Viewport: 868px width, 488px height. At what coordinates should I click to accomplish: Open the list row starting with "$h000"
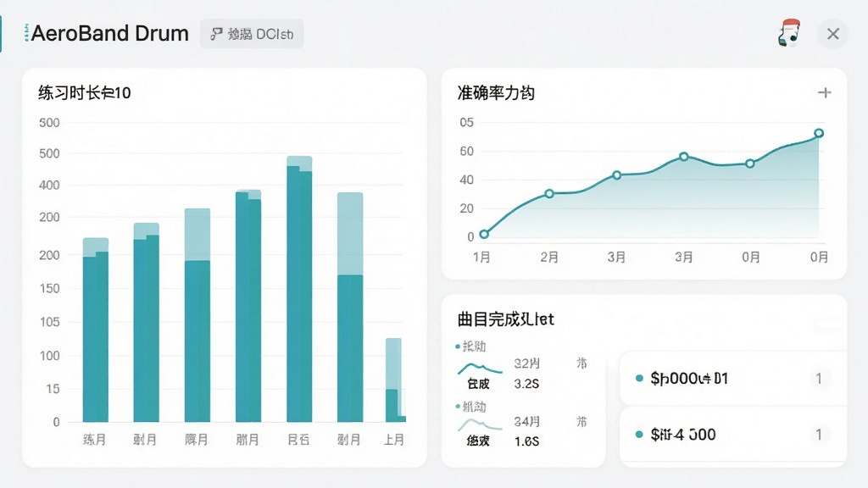click(733, 379)
